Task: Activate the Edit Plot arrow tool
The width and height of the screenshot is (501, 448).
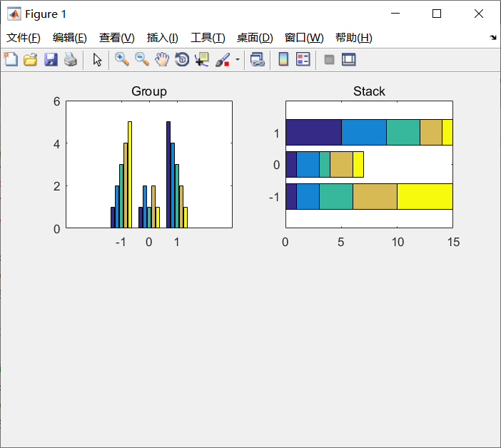Action: click(x=97, y=60)
